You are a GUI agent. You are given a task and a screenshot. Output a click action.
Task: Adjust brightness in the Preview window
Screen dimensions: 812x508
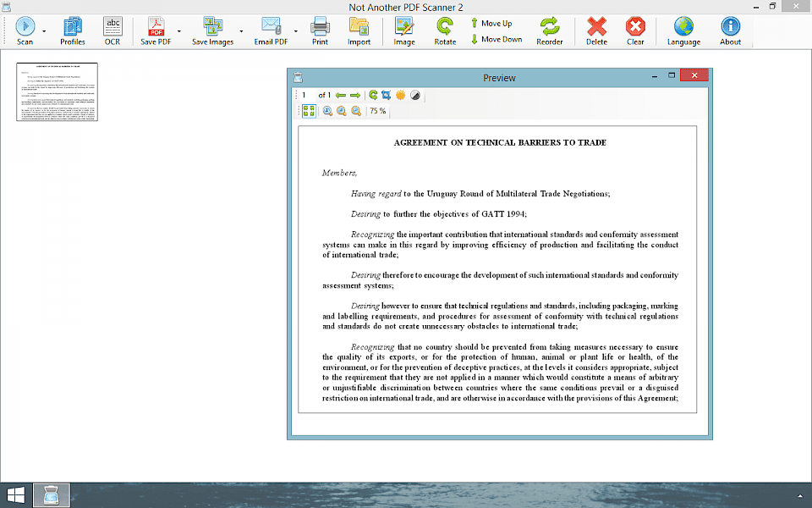point(400,96)
